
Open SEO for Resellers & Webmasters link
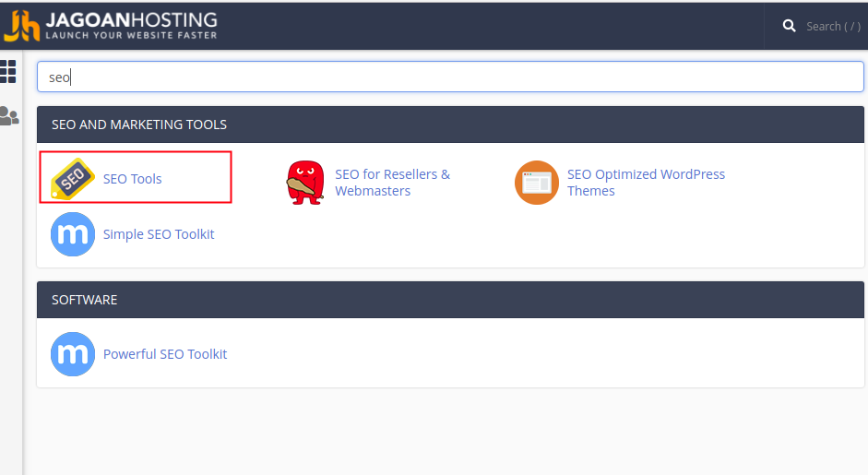[x=392, y=183]
